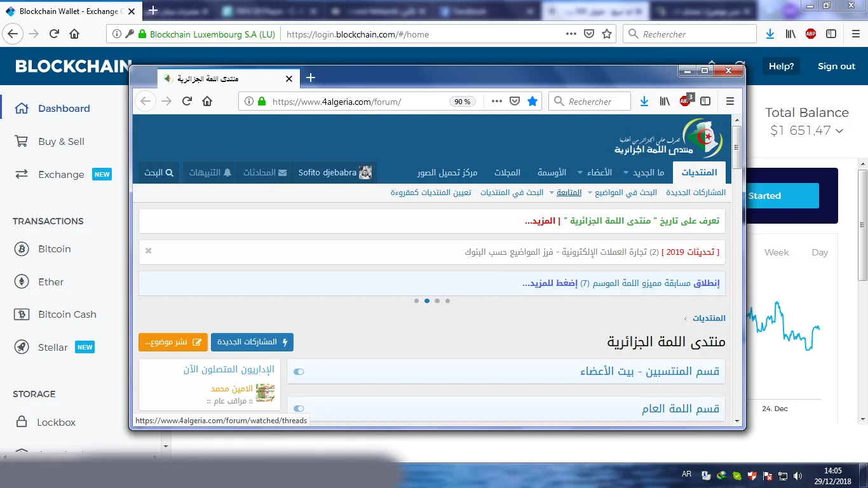Open the المنتديات navigation tab

699,173
